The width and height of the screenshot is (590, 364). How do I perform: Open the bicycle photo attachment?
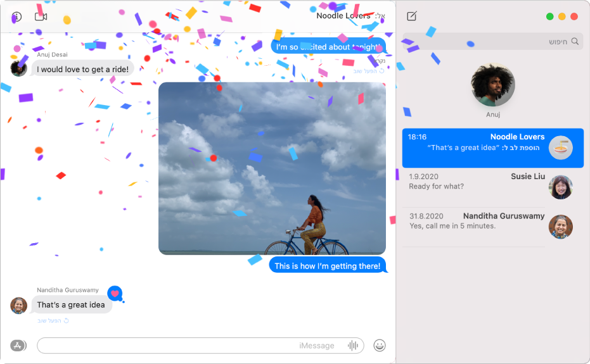(x=272, y=168)
